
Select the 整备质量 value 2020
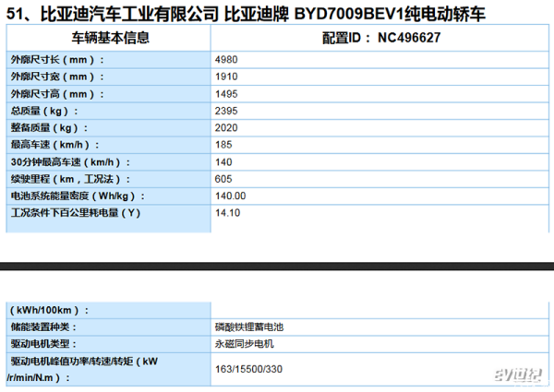pyautogui.click(x=226, y=128)
